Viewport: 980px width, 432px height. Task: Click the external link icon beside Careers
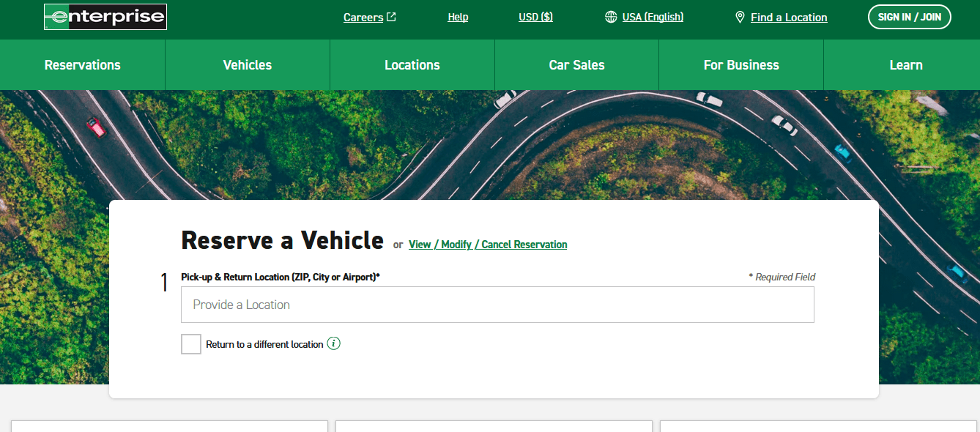pos(392,15)
